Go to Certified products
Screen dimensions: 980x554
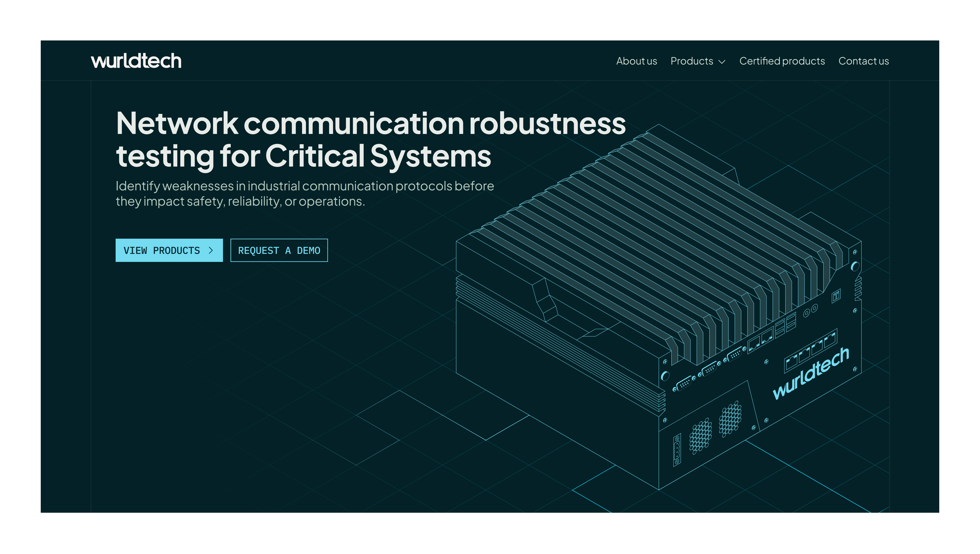pos(782,61)
